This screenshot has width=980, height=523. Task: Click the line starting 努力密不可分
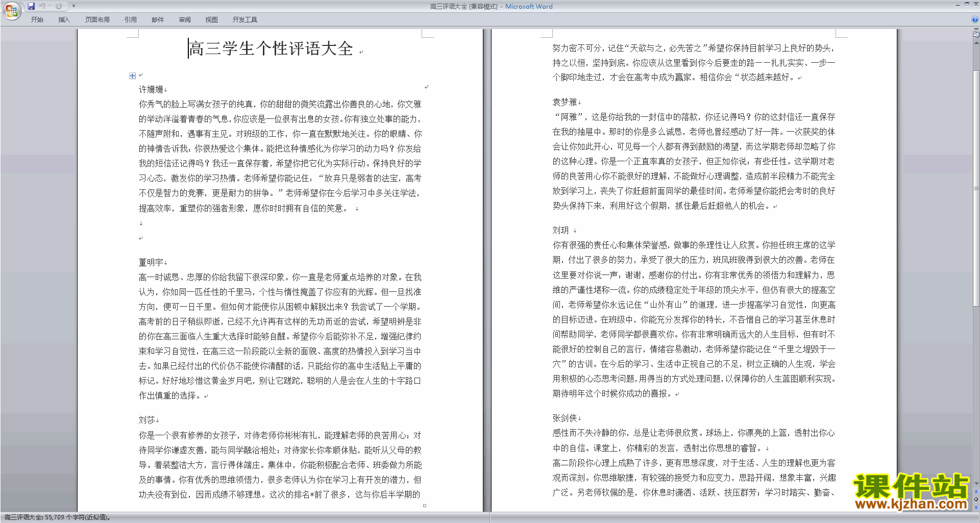(694, 48)
